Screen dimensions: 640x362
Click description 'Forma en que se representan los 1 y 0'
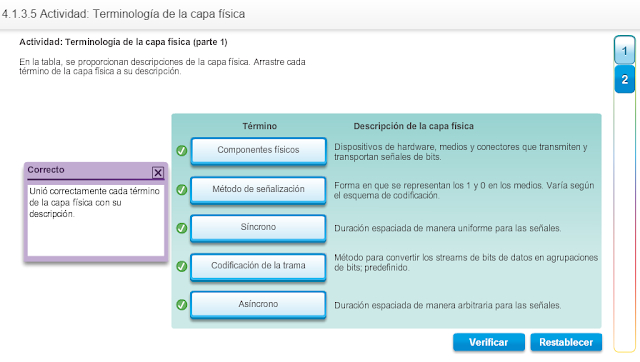[x=464, y=190]
